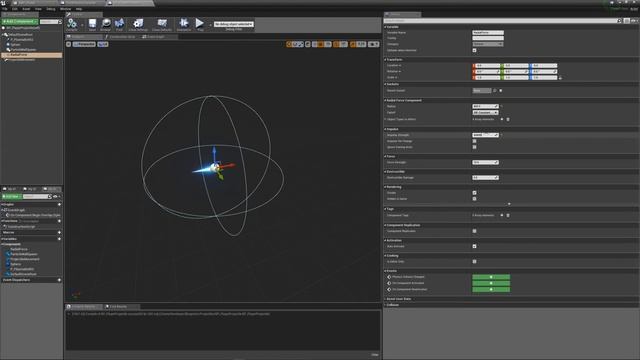This screenshot has width=640, height=360.
Task: Add On Component Activated event
Action: tap(491, 283)
